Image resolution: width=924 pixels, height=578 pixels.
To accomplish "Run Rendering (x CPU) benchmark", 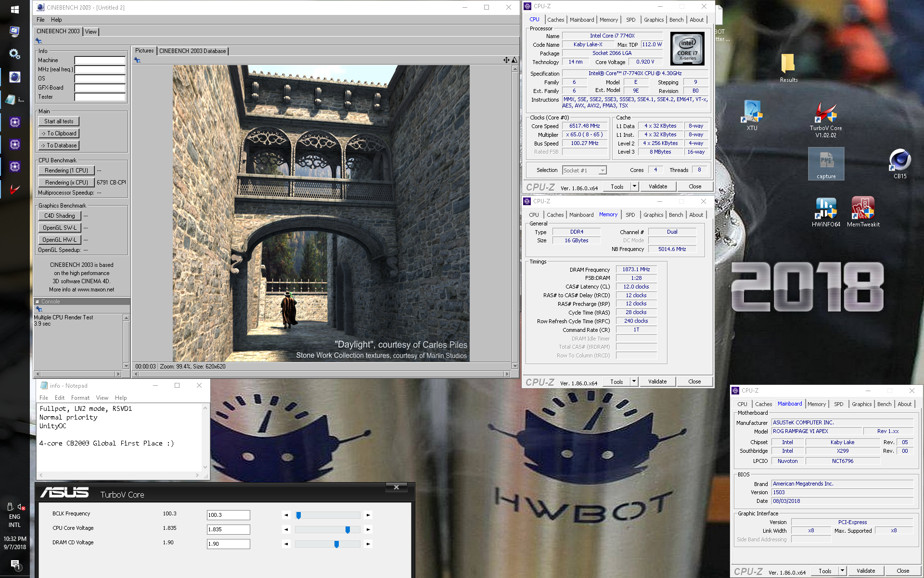I will (66, 183).
